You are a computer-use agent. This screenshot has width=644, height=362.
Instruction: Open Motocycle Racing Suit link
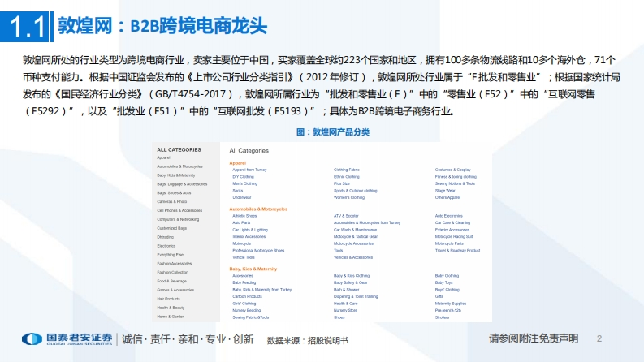tap(454, 236)
